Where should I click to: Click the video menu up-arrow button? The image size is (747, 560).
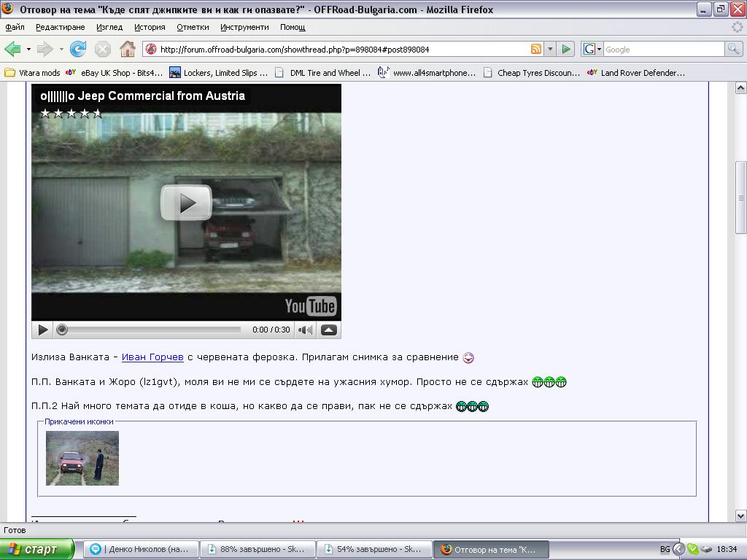coord(329,330)
